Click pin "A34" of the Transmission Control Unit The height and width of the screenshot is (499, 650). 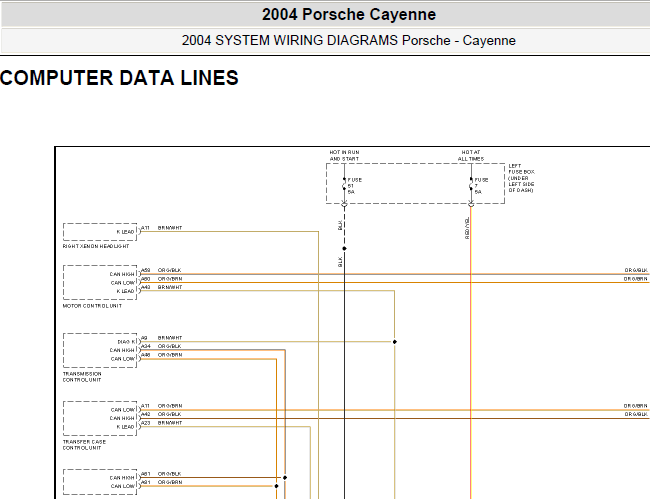[146, 346]
